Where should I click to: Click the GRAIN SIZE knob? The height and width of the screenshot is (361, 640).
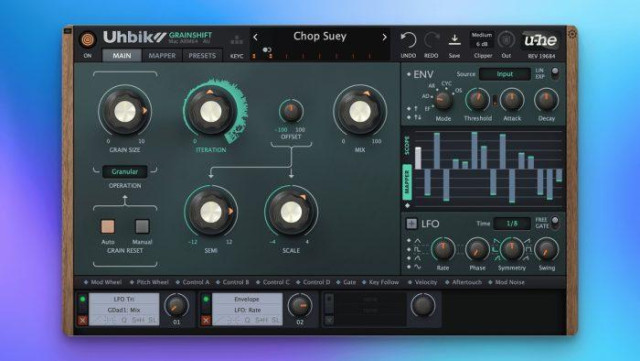(x=125, y=111)
